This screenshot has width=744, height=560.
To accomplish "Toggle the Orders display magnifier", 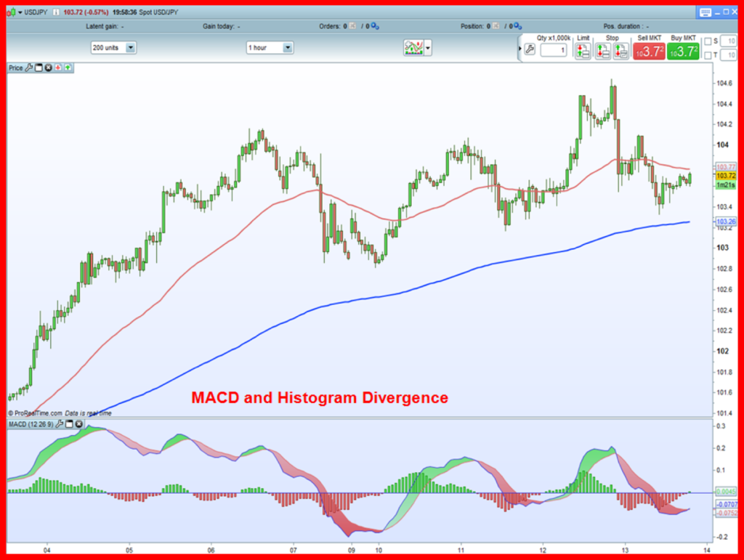I will tap(375, 25).
